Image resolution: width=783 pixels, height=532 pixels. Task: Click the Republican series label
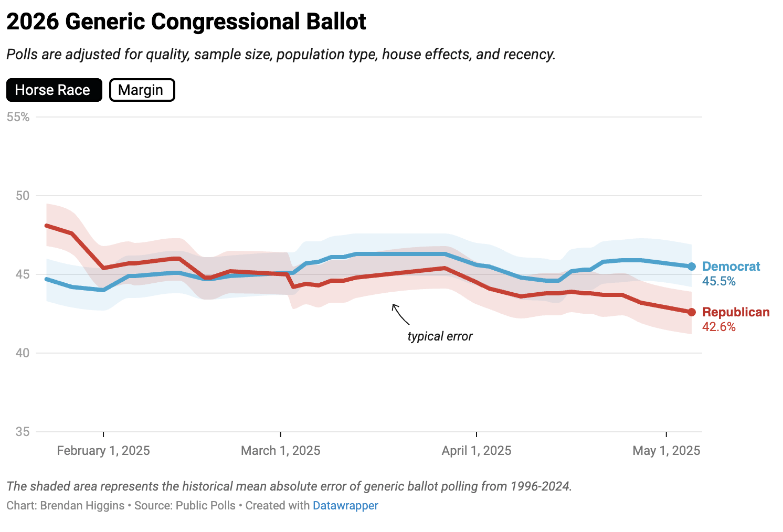click(736, 312)
